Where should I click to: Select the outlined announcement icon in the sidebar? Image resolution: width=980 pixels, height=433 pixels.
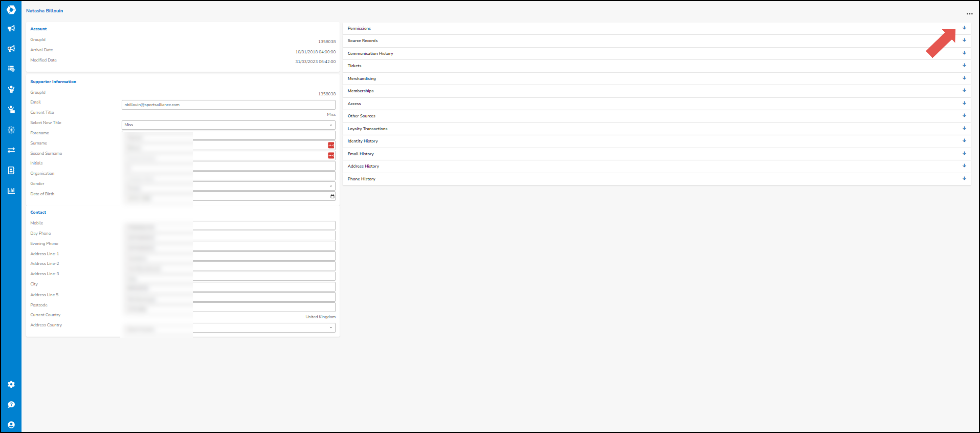(11, 48)
